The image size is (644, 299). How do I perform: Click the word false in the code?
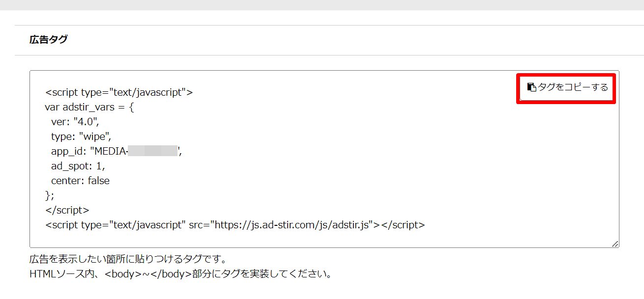tap(99, 181)
